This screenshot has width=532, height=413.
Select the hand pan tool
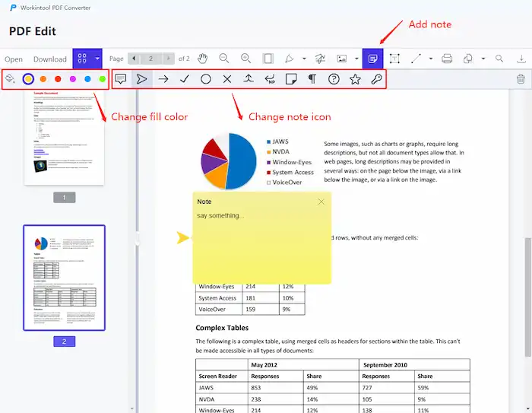click(203, 59)
